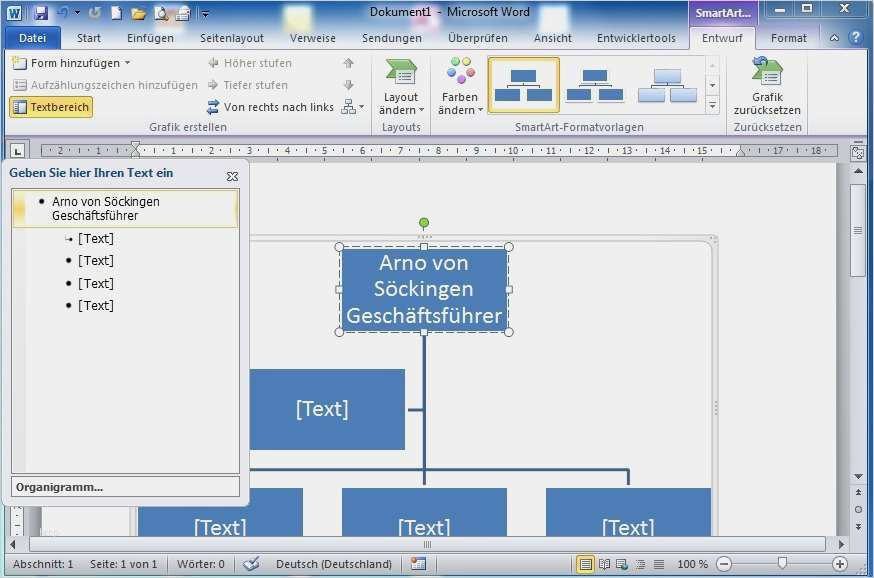
Task: Close the text pane with the X
Action: pyautogui.click(x=232, y=176)
